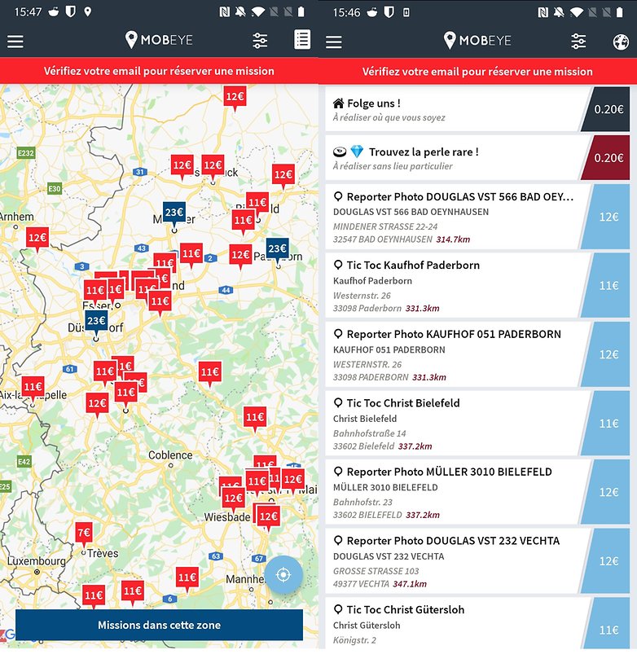The image size is (637, 672).
Task: Tap Missions dans cette zone button
Action: pyautogui.click(x=159, y=625)
